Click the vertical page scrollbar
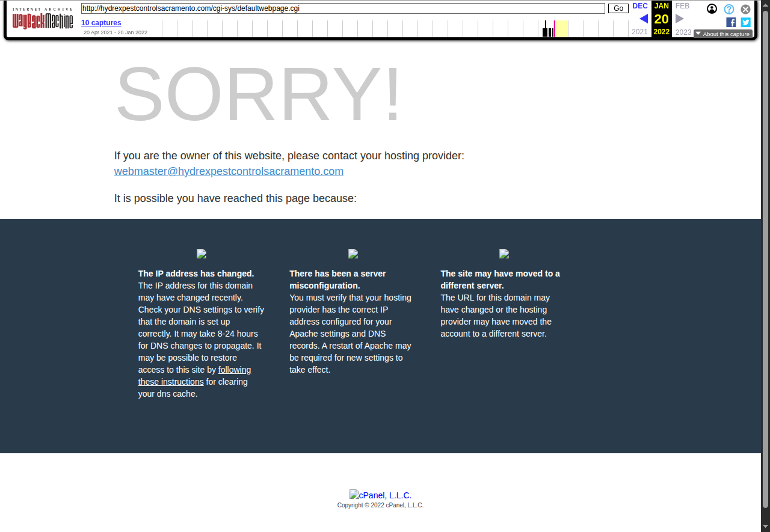 click(765, 264)
